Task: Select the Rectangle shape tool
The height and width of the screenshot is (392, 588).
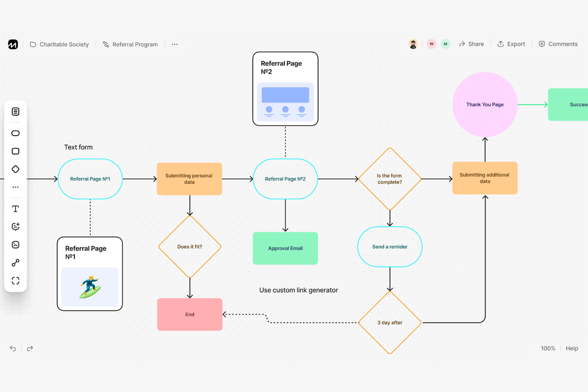Action: pos(15,151)
